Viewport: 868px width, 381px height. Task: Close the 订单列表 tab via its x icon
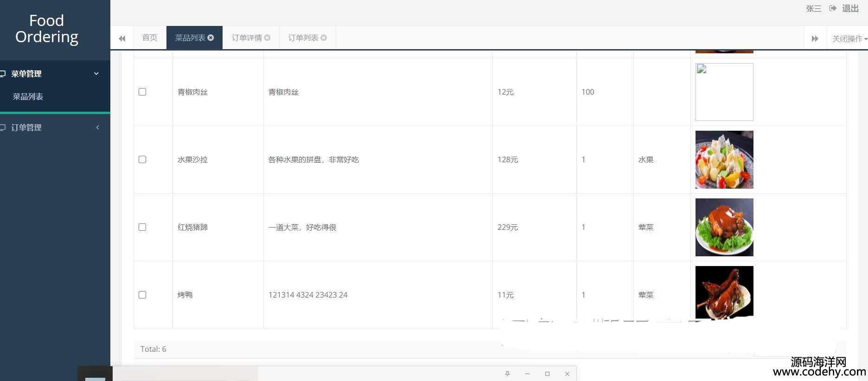point(324,38)
